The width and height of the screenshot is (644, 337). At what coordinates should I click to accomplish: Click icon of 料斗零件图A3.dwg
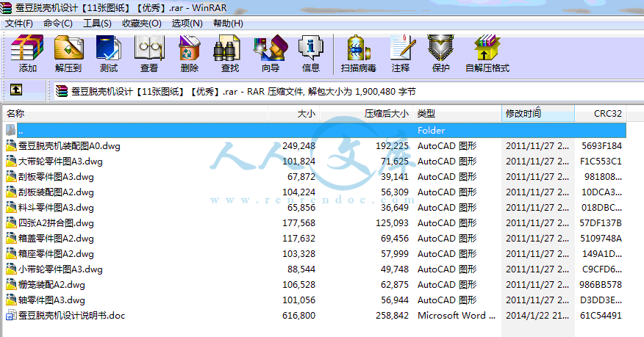click(11, 208)
